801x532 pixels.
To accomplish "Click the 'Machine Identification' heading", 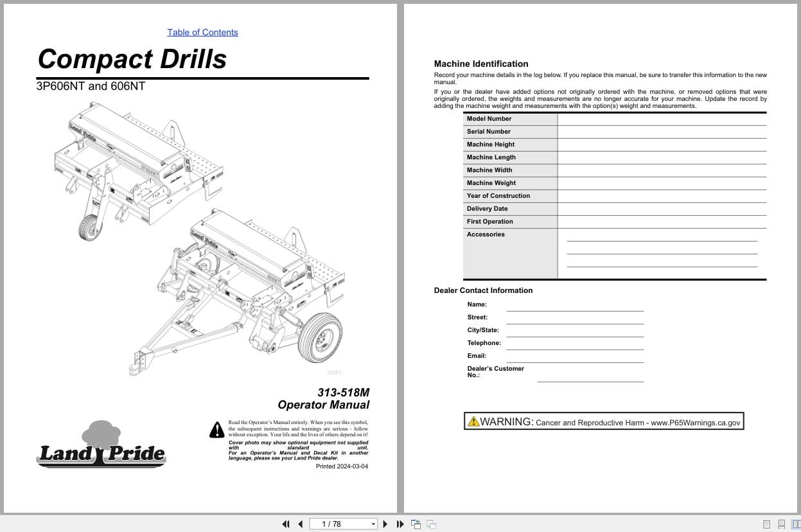I will [x=481, y=64].
